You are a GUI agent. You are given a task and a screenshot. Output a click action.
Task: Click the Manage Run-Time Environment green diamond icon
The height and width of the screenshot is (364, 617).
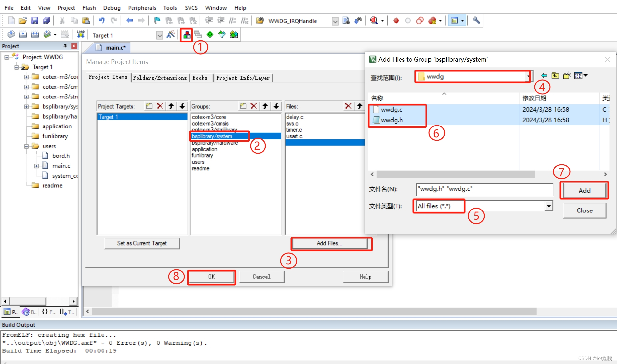(x=210, y=34)
